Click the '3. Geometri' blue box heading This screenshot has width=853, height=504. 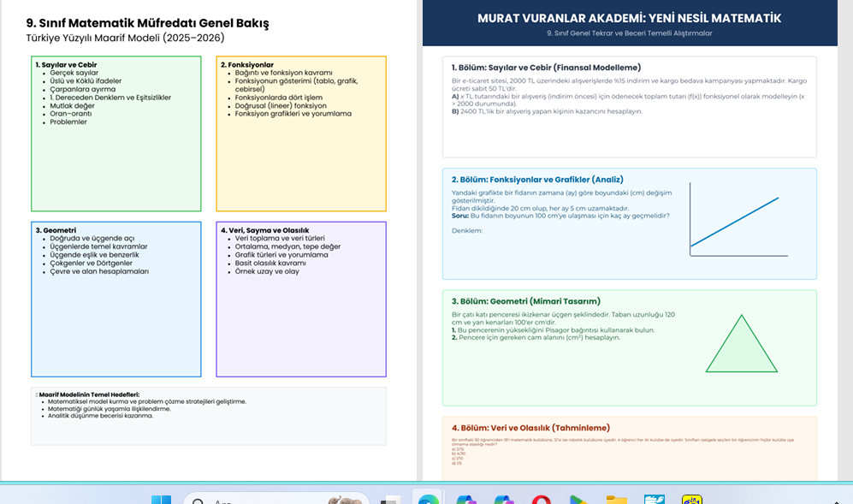point(56,230)
